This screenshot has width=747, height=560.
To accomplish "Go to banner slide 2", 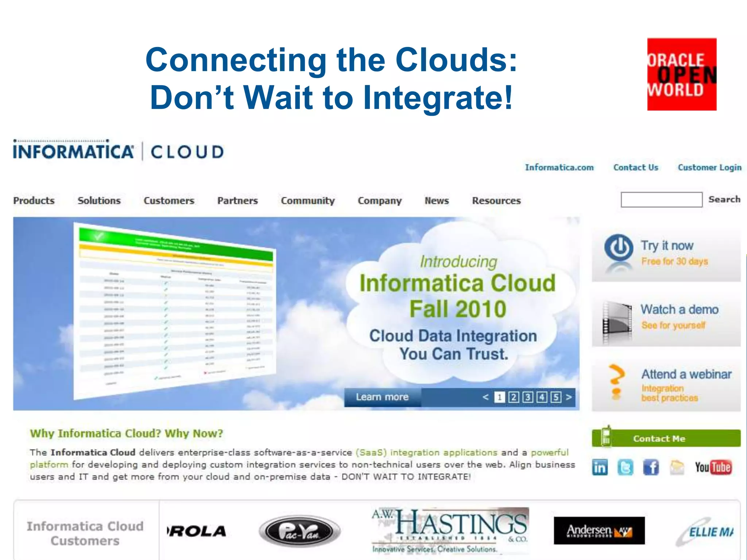I will (x=514, y=397).
